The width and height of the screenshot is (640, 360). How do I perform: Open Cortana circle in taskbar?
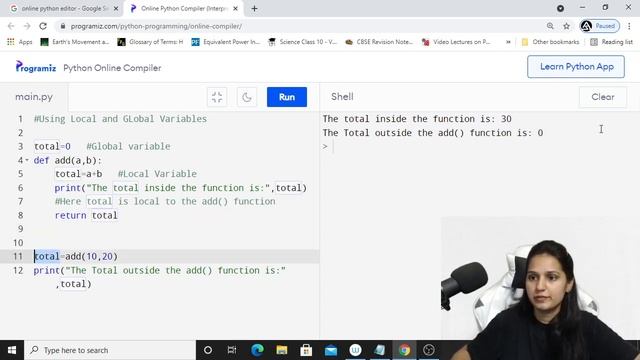click(x=208, y=350)
